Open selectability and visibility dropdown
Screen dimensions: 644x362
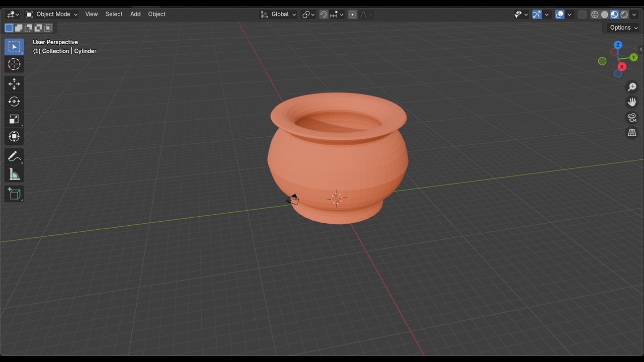click(x=521, y=15)
